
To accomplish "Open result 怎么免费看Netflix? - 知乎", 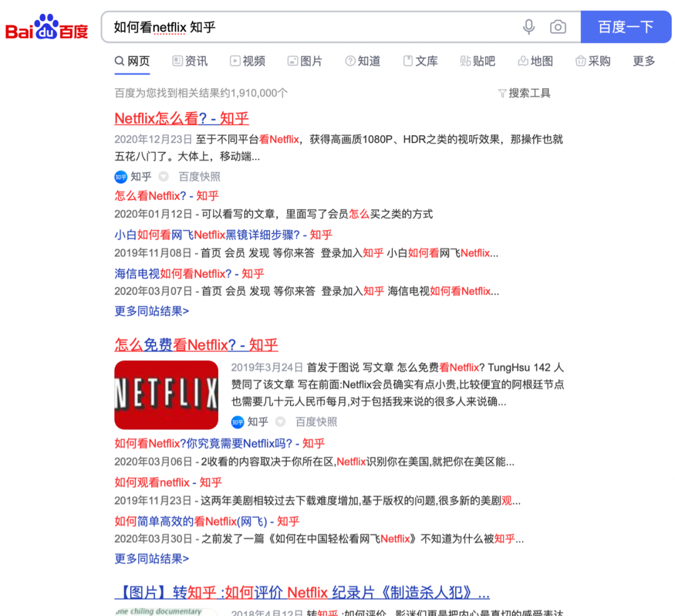I will 196,345.
